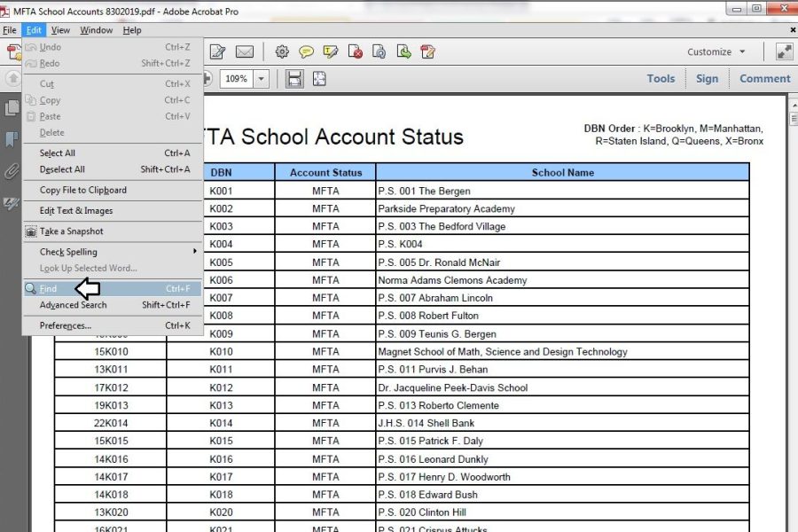
Task: Choose Copy File to Clipboard
Action: [x=113, y=190]
